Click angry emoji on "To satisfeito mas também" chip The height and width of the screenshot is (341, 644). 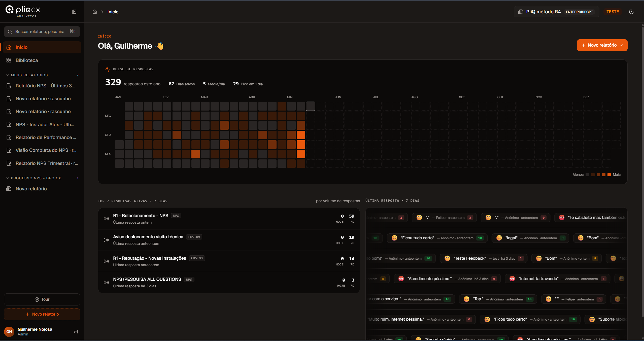pyautogui.click(x=561, y=217)
